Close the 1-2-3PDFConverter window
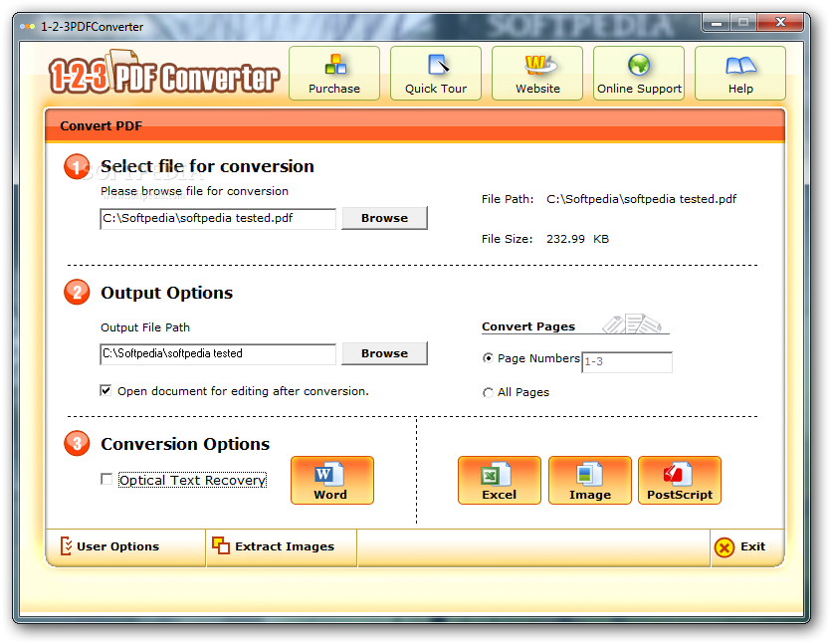Screen dimensions: 831x644 click(780, 22)
